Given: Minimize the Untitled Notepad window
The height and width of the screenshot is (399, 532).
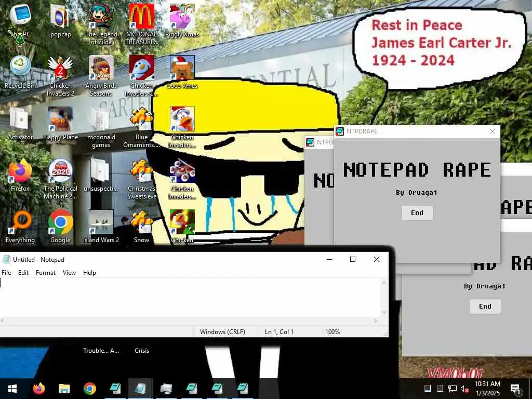Looking at the screenshot, I should coord(329,259).
